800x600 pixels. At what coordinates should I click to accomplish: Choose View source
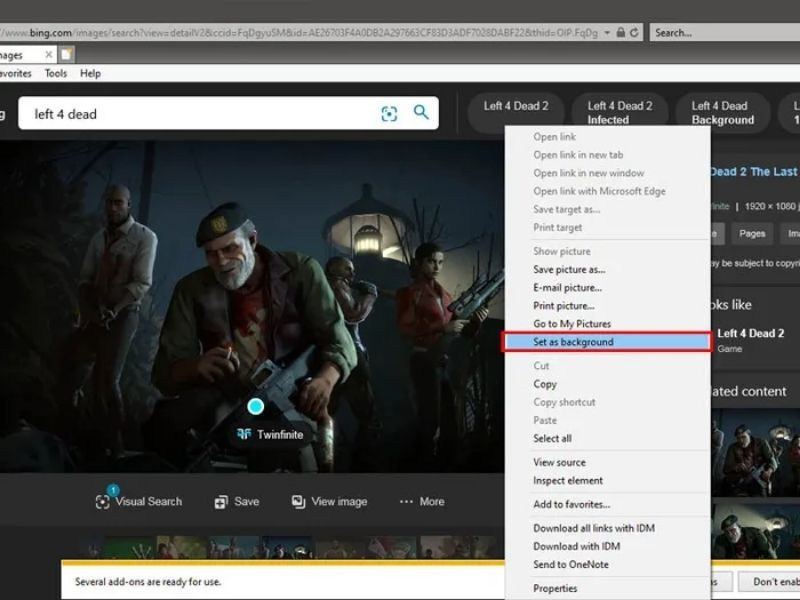coord(607,462)
